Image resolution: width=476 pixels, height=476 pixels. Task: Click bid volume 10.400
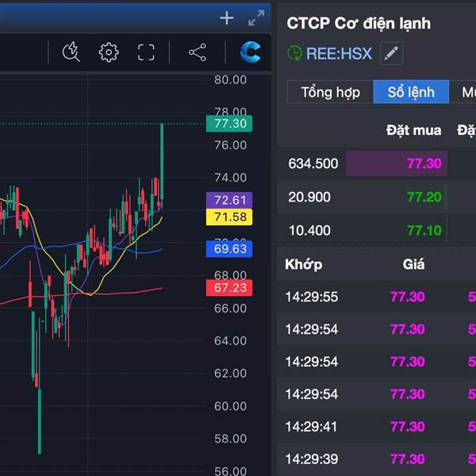309,230
